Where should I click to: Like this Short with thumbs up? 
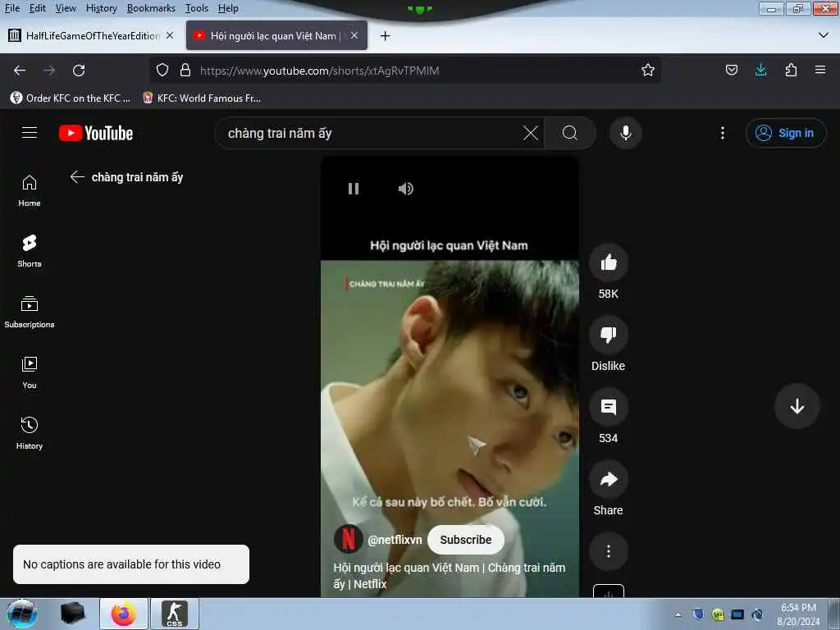(608, 262)
